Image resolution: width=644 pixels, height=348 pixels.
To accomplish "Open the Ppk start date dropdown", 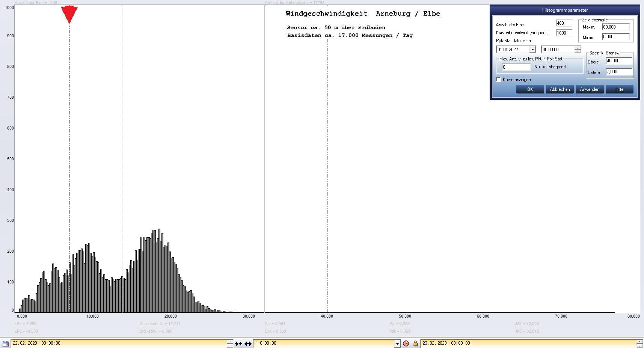I will (532, 50).
